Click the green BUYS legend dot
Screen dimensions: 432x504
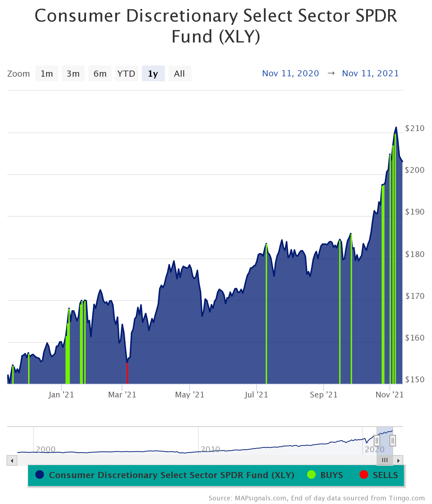[311, 475]
